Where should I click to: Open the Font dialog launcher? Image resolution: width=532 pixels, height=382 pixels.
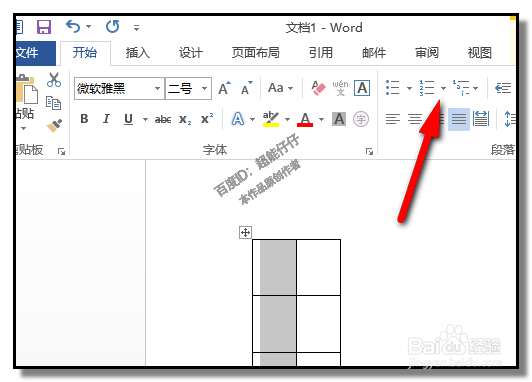point(369,151)
